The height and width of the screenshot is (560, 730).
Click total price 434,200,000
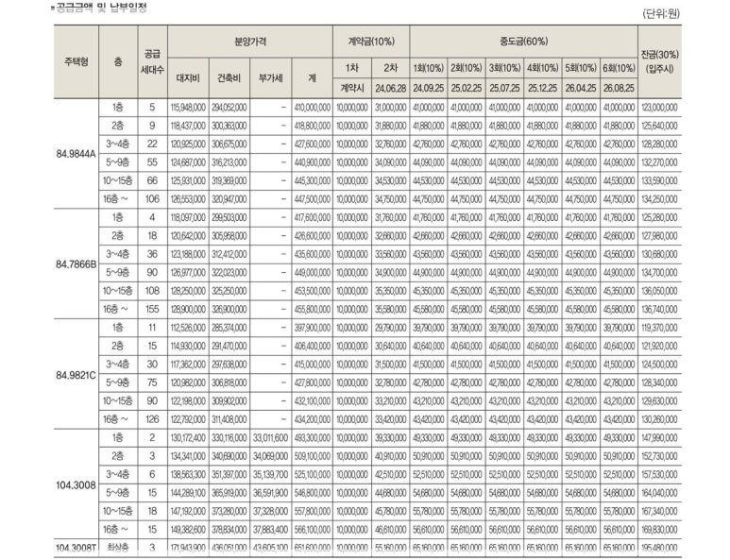tap(313, 419)
